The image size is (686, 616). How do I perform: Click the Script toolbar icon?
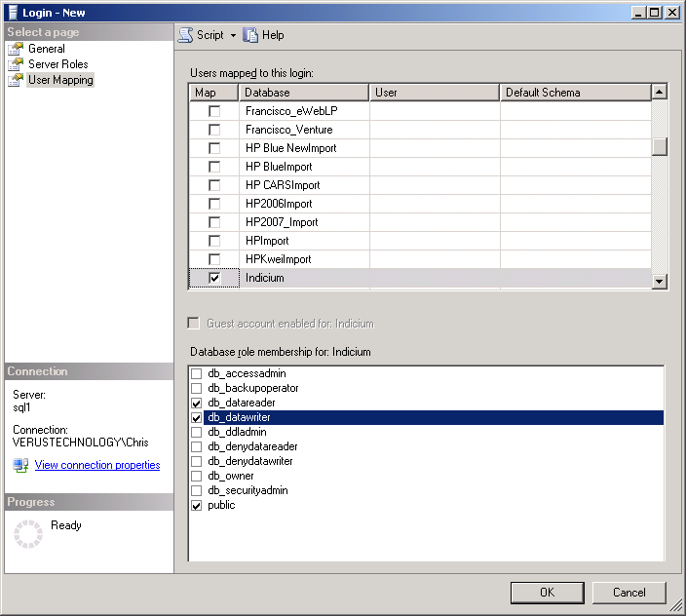pyautogui.click(x=185, y=35)
